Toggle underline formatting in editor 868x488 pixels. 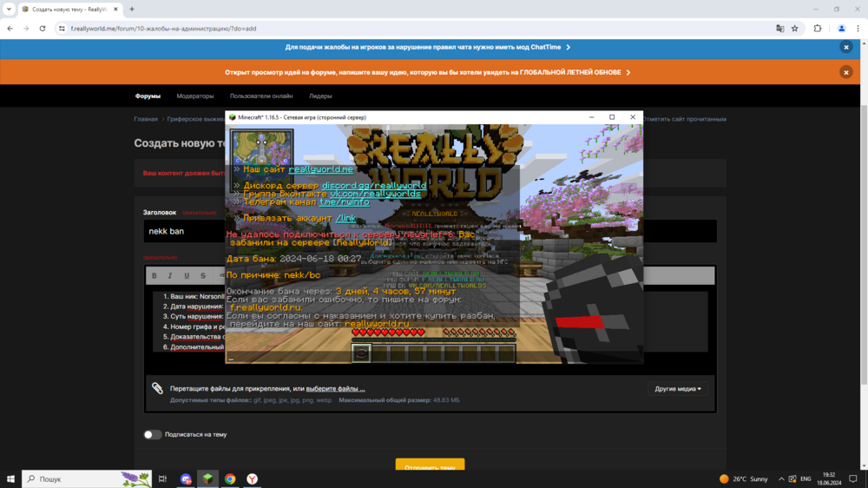pos(187,275)
